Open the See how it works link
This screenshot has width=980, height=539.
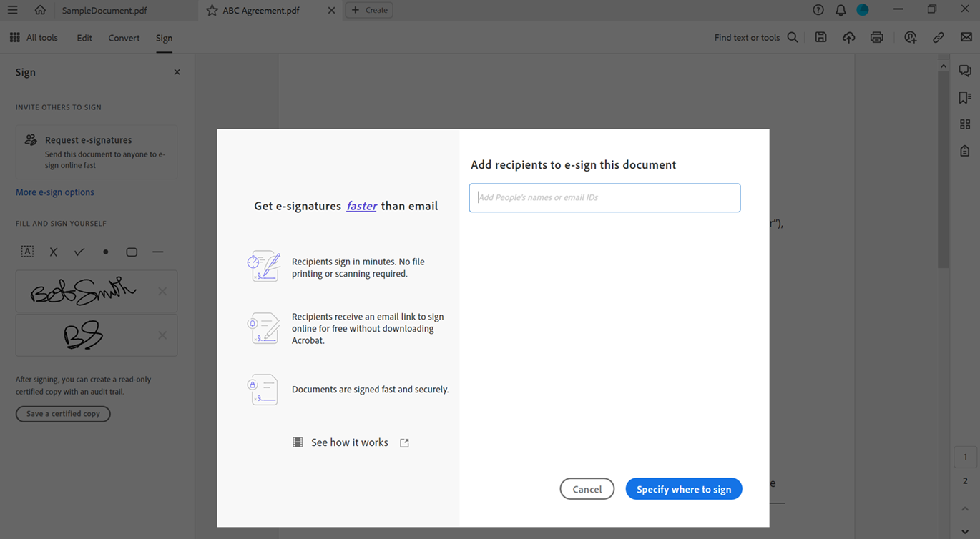tap(350, 442)
